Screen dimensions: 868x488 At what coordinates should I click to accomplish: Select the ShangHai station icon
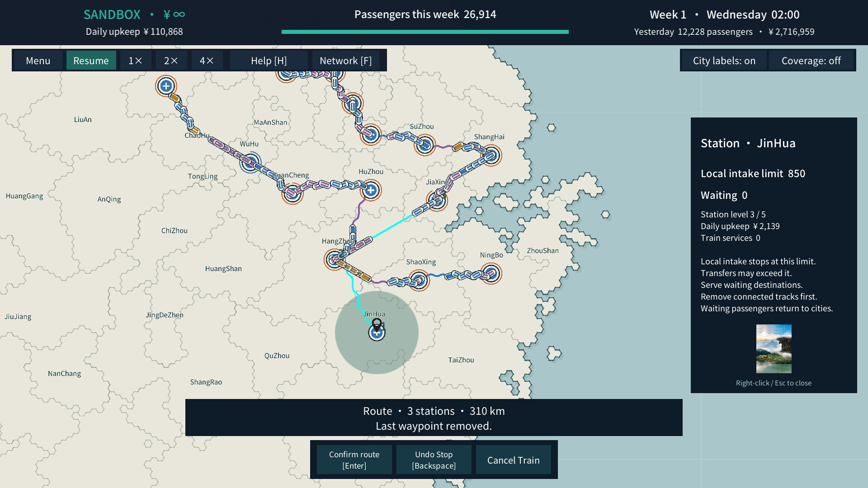point(491,155)
